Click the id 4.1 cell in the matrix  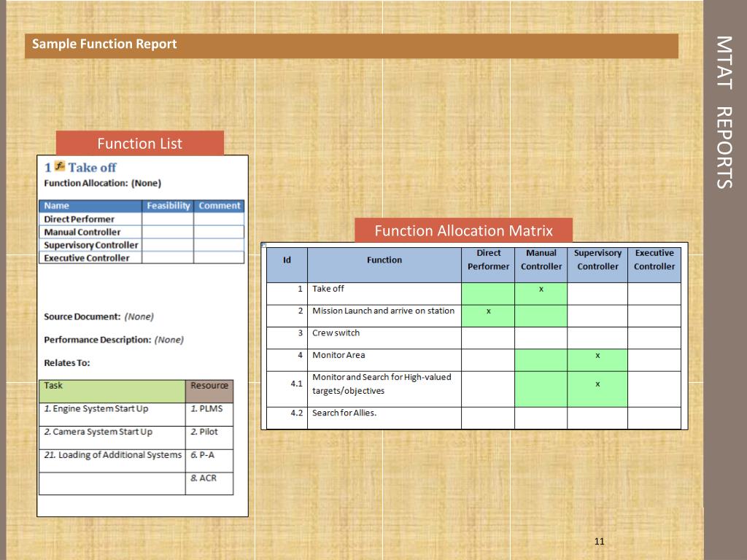[x=287, y=389]
